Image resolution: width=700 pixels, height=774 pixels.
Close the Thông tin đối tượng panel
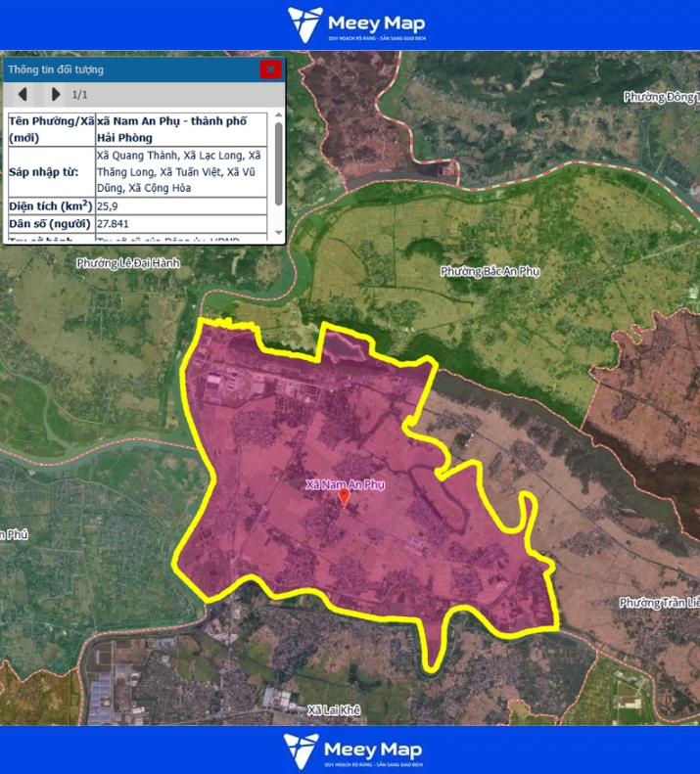270,69
